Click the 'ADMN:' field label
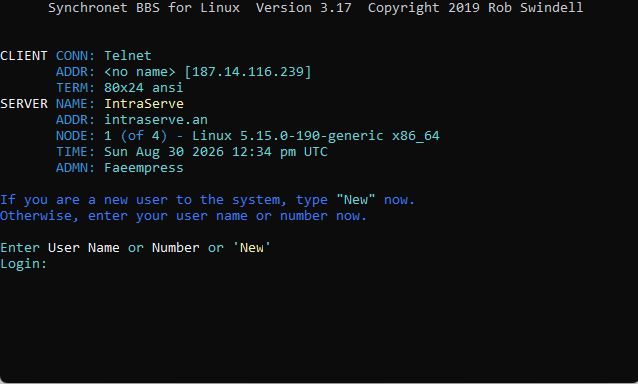 [x=75, y=168]
